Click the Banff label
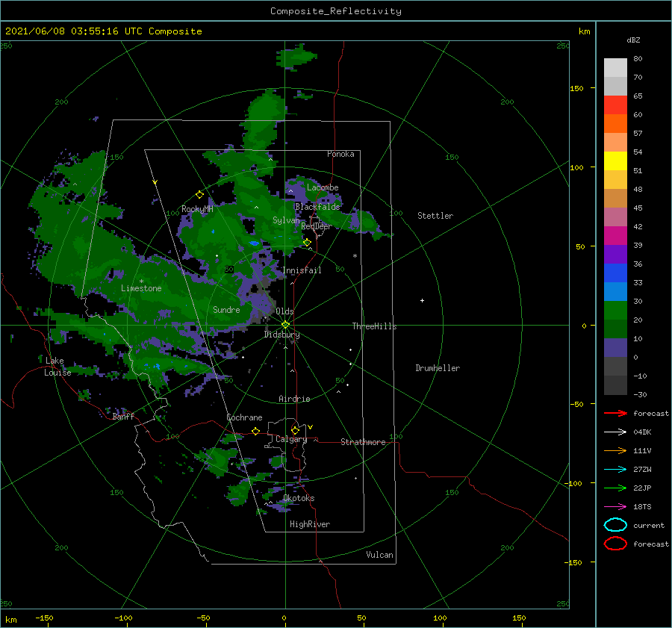Screen dimensions: 672x628 [x=123, y=416]
